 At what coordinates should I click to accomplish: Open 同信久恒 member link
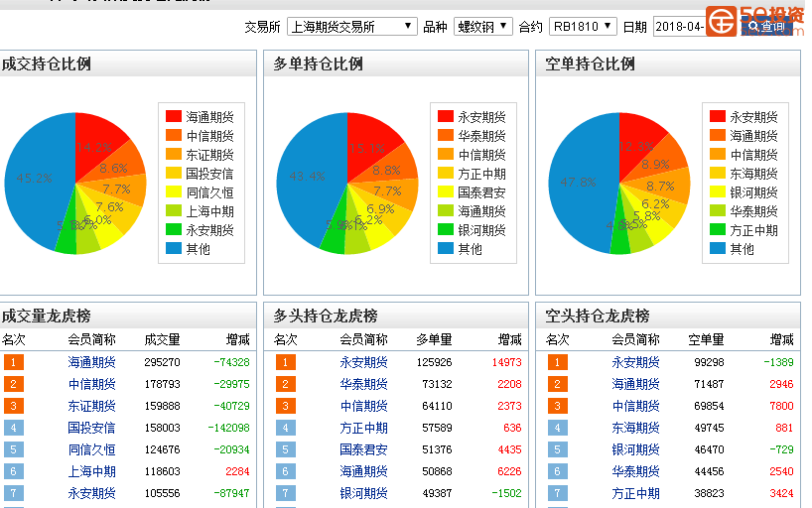pyautogui.click(x=91, y=449)
